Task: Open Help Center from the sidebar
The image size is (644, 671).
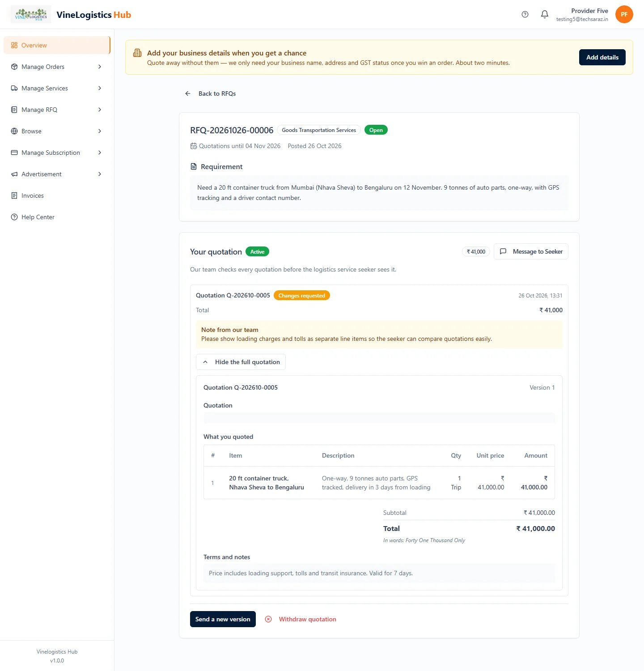Action: (x=57, y=217)
